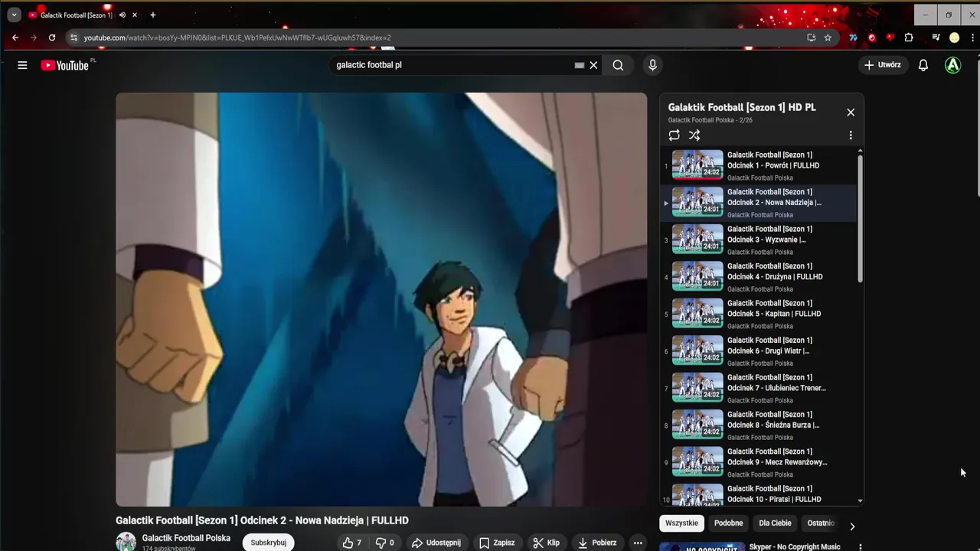Screen dimensions: 980x551
Task: Open Galactik Football Polska channel avatar
Action: 126,542
